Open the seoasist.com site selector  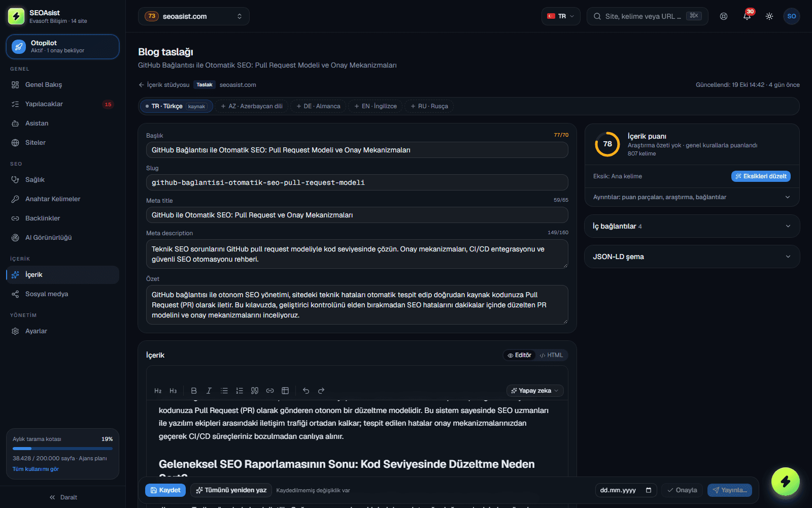(x=193, y=16)
